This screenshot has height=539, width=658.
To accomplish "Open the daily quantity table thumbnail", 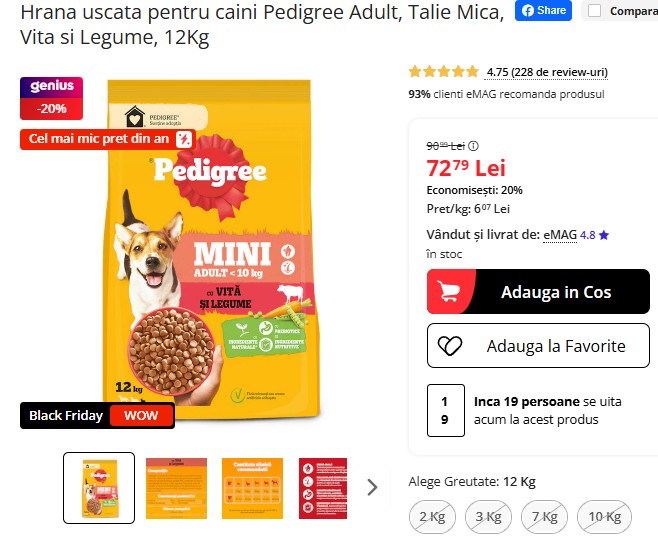I will 252,488.
